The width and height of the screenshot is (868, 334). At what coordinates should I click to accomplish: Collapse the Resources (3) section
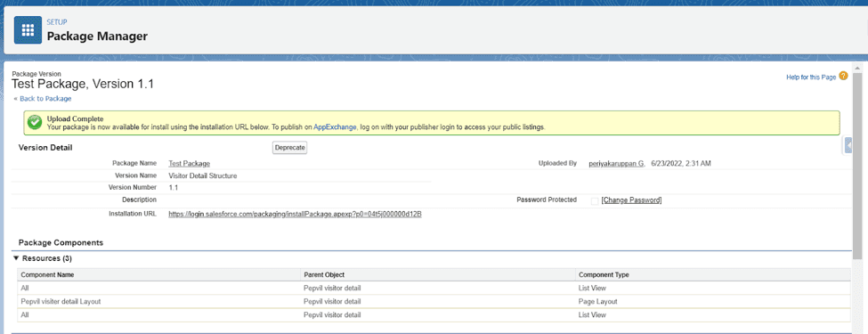(16, 258)
